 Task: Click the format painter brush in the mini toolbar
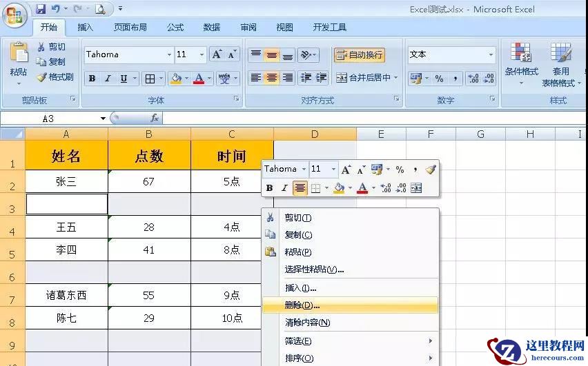pos(431,169)
